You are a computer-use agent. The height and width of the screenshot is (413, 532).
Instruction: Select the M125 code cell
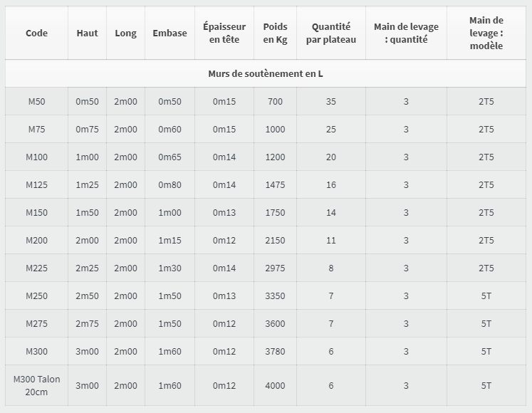(x=36, y=185)
